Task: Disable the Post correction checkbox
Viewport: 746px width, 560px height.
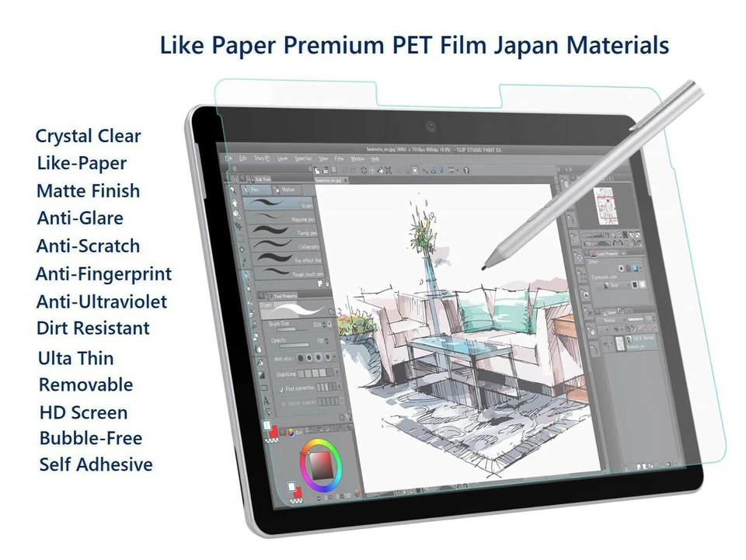Action: [x=282, y=388]
